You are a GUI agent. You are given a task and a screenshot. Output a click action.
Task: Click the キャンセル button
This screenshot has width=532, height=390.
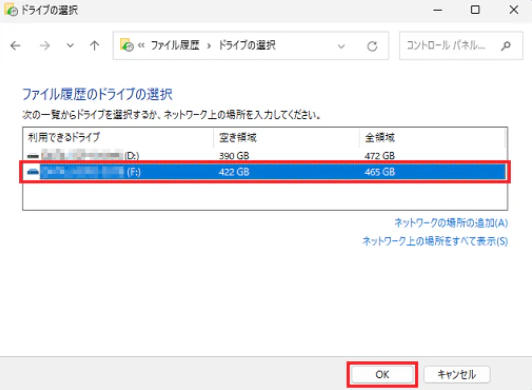tap(457, 374)
